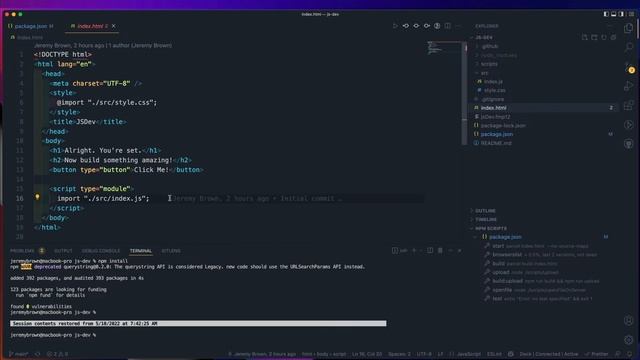Image resolution: width=640 pixels, height=360 pixels.
Task: Click the terminal prompt input line
Action: coord(53,335)
